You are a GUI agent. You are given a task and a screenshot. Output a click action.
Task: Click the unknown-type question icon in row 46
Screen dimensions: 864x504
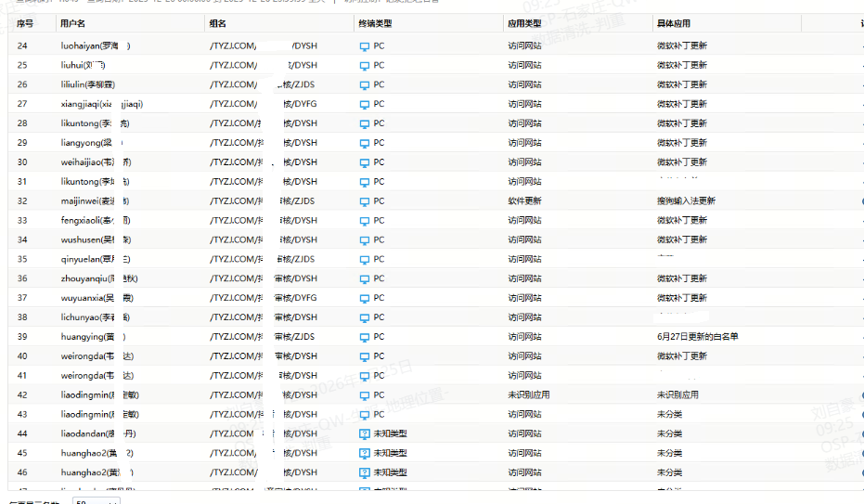(x=364, y=472)
